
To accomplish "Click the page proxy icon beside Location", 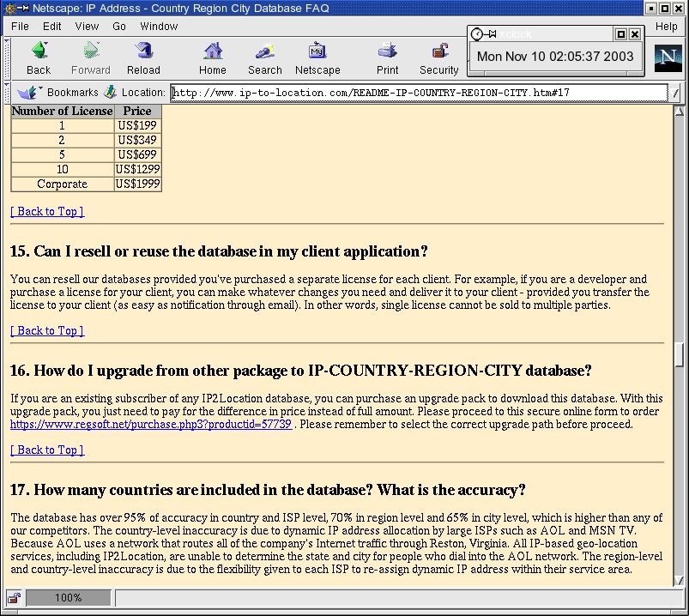I will point(110,93).
